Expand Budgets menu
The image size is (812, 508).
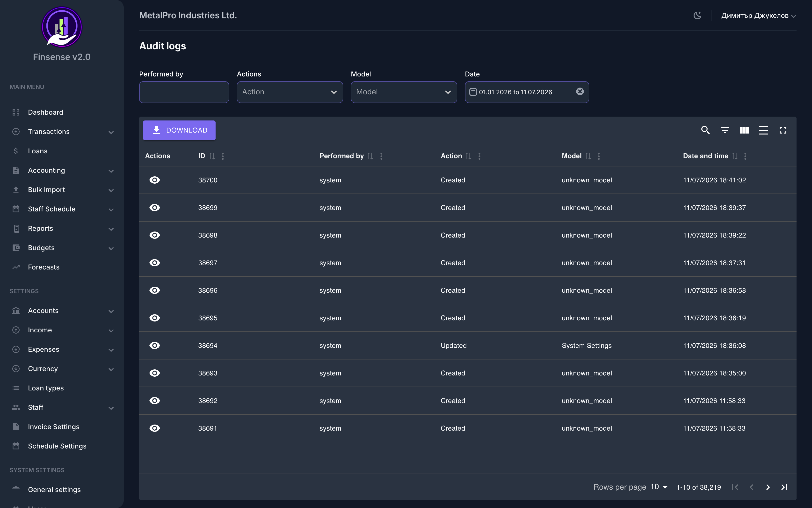[x=62, y=248]
